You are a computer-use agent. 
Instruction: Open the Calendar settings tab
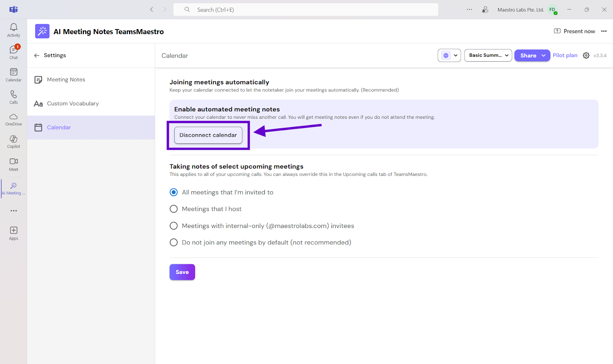[91, 128]
